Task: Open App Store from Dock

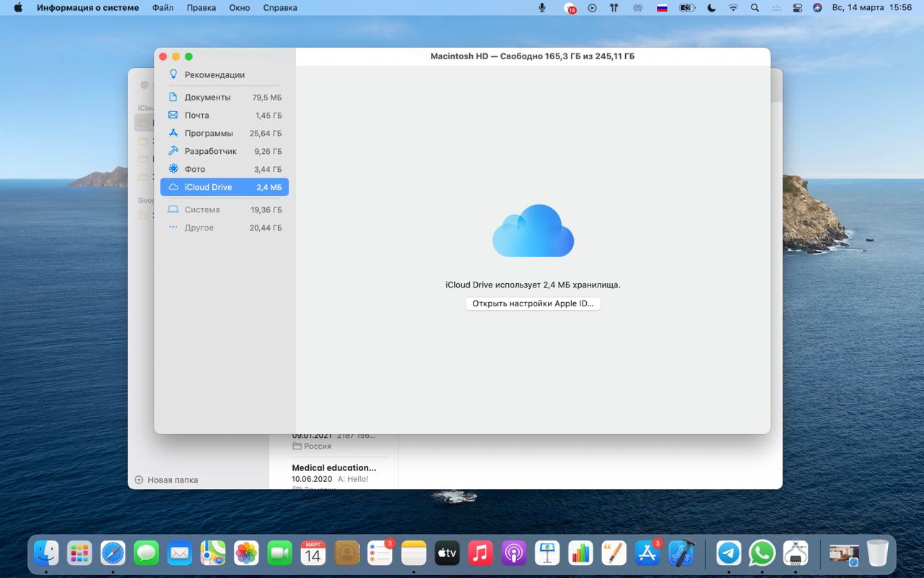Action: [648, 553]
